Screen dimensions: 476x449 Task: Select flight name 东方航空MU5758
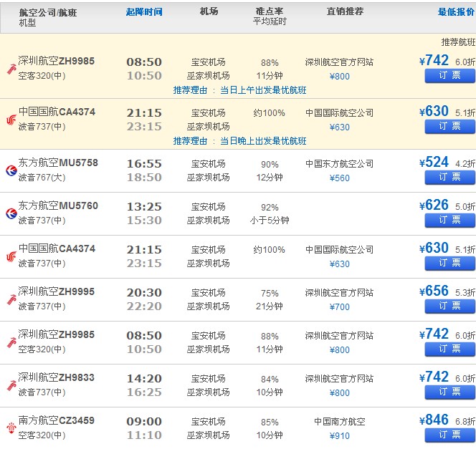[x=58, y=163]
